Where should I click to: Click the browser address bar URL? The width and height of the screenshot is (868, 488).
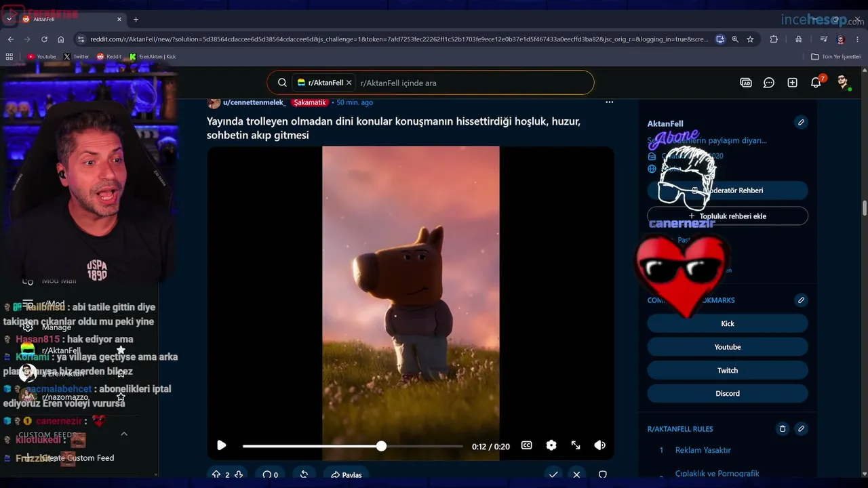click(400, 39)
